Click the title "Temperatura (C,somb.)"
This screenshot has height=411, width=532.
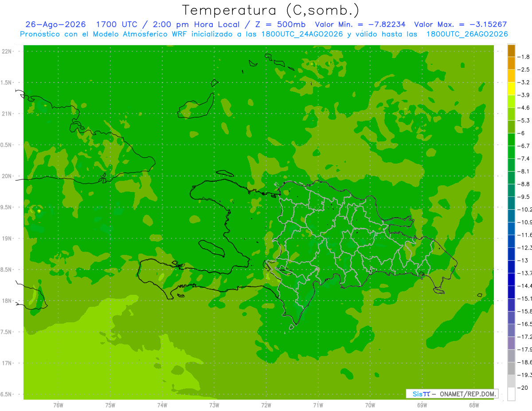coord(270,10)
